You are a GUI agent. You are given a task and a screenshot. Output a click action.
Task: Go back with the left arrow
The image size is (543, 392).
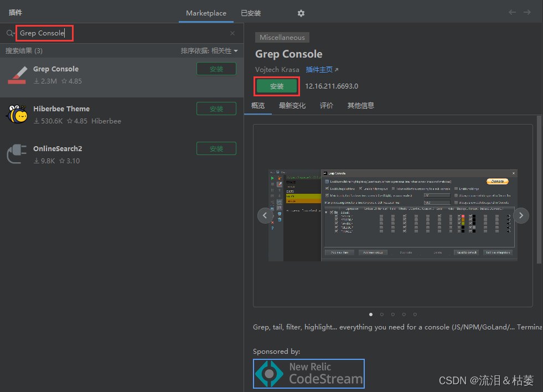tap(512, 13)
